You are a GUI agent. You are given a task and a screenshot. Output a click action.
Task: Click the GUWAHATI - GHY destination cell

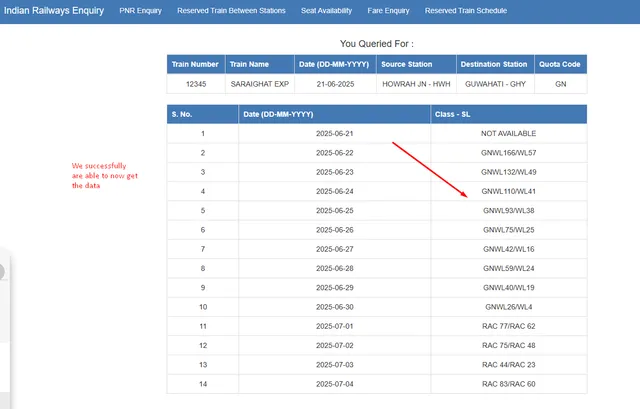[x=494, y=85]
